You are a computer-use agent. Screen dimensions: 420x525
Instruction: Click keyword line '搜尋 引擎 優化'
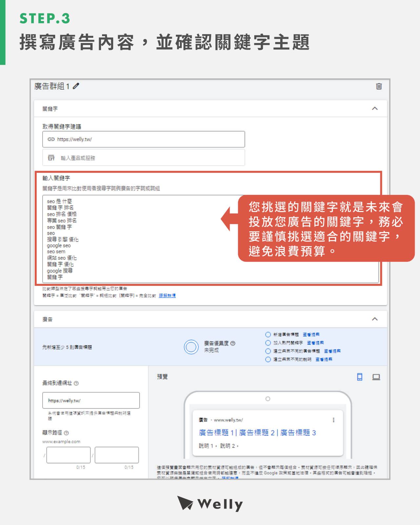pos(63,239)
